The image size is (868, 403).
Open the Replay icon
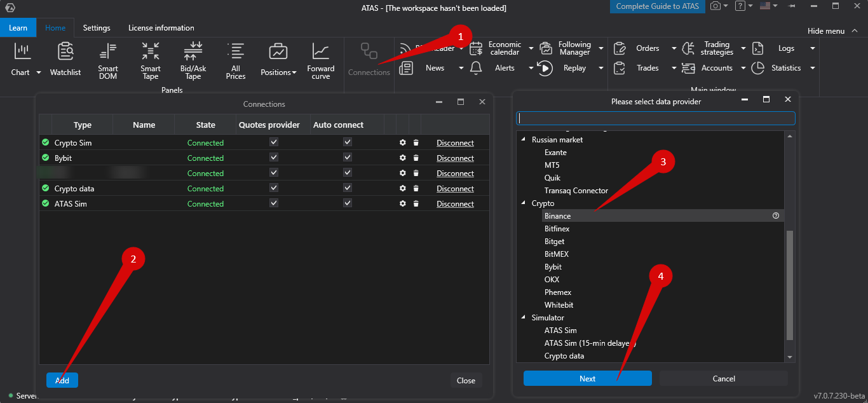(545, 68)
